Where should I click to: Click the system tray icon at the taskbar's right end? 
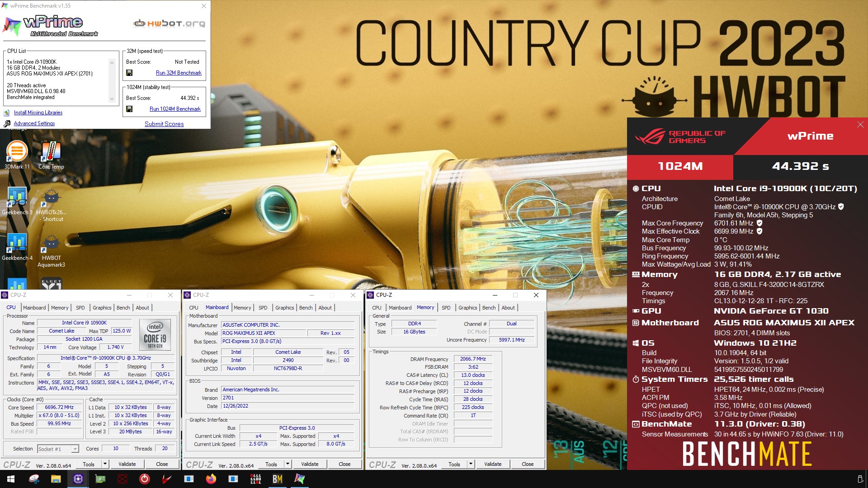(x=860, y=479)
